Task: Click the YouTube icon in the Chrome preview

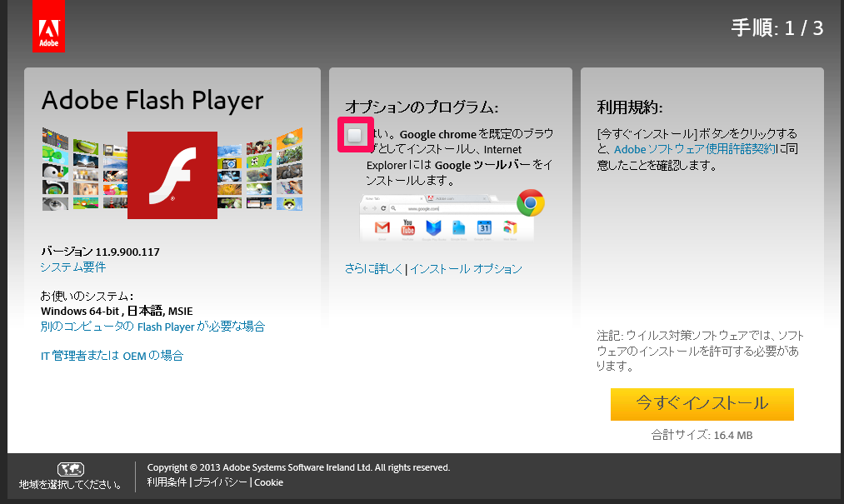Action: coord(408,227)
